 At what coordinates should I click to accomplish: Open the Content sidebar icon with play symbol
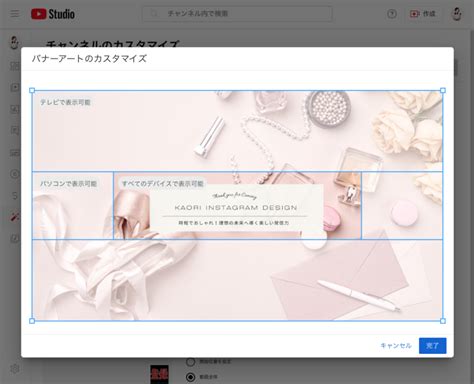click(14, 87)
